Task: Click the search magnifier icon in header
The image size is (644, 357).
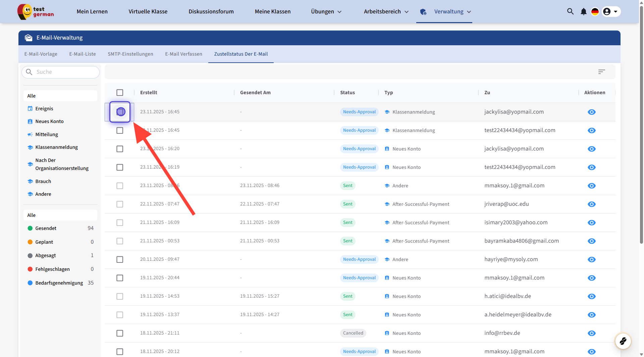Action: 570,11
